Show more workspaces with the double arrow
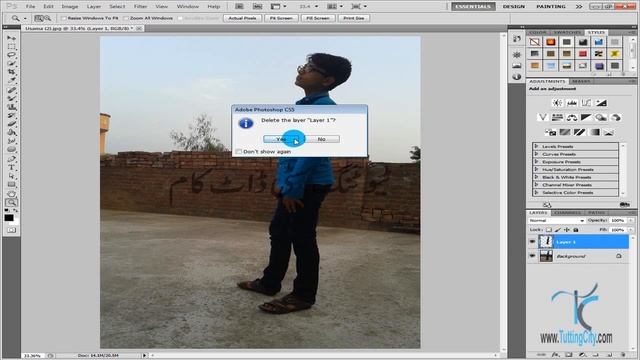This screenshot has height=360, width=640. [579, 7]
